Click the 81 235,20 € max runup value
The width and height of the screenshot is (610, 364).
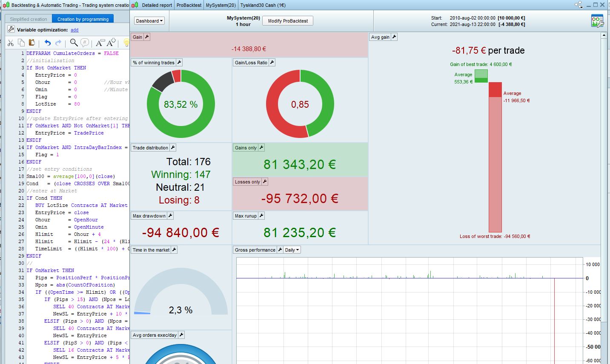(x=300, y=232)
